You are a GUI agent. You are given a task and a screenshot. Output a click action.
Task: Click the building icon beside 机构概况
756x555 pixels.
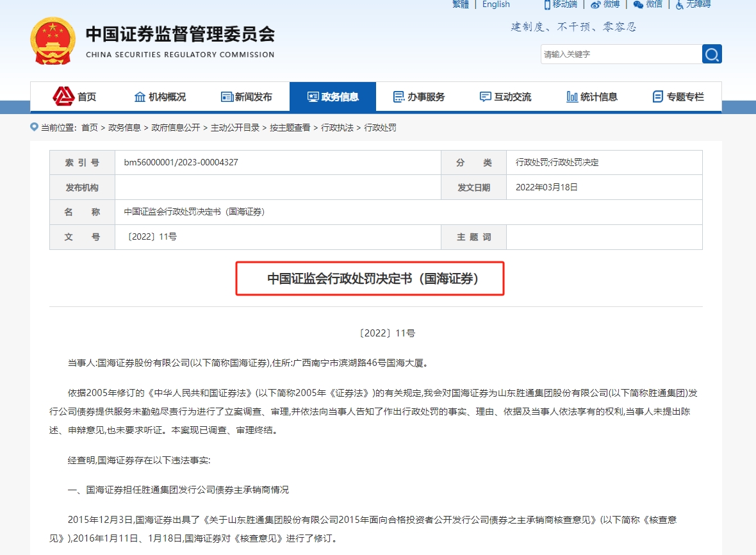140,97
